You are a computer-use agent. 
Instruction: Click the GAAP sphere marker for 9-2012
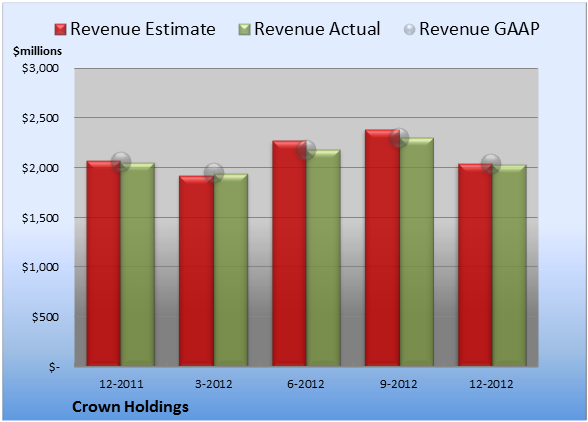pos(399,138)
